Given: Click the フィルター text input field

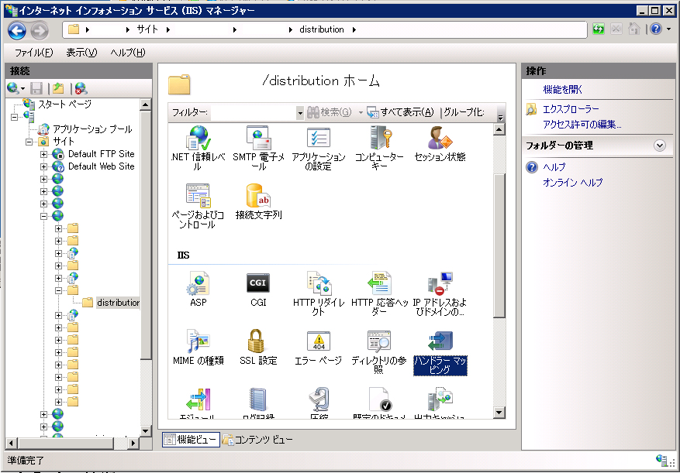Looking at the screenshot, I should 253,113.
